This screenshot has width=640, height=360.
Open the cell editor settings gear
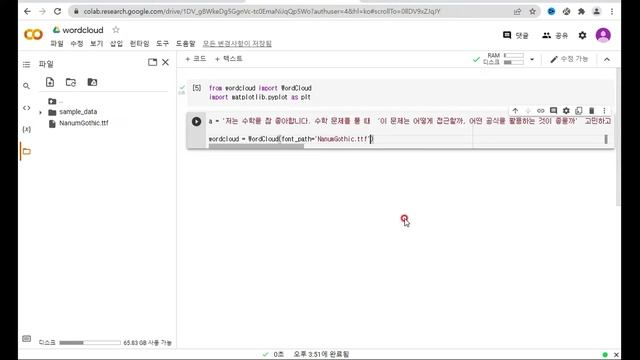coord(566,111)
